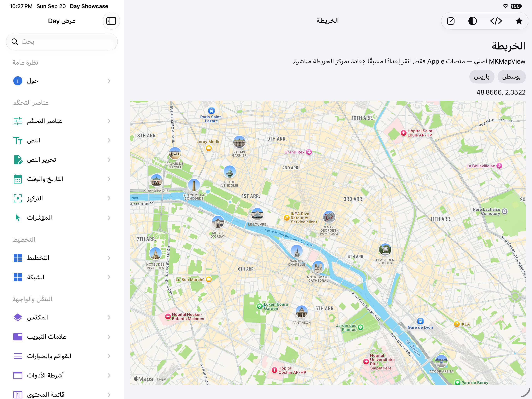The image size is (532, 399).
Task: Open the قائمة المحتوى sidebar item
Action: click(x=62, y=395)
